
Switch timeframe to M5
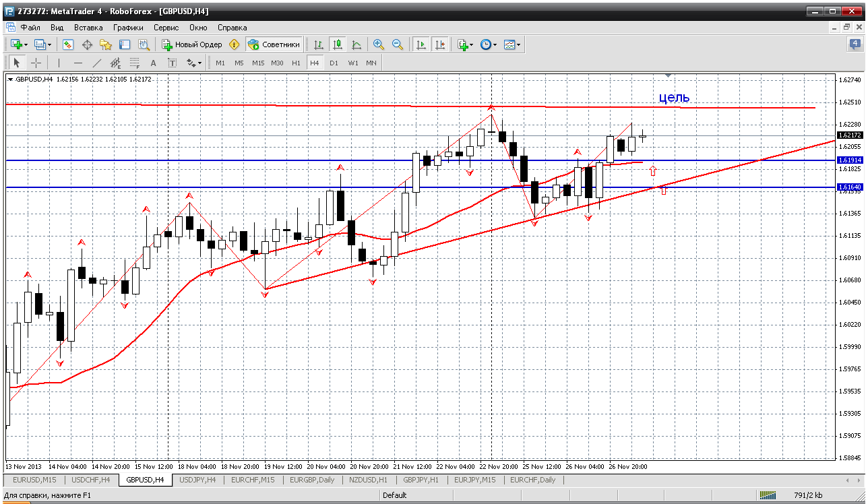click(239, 63)
